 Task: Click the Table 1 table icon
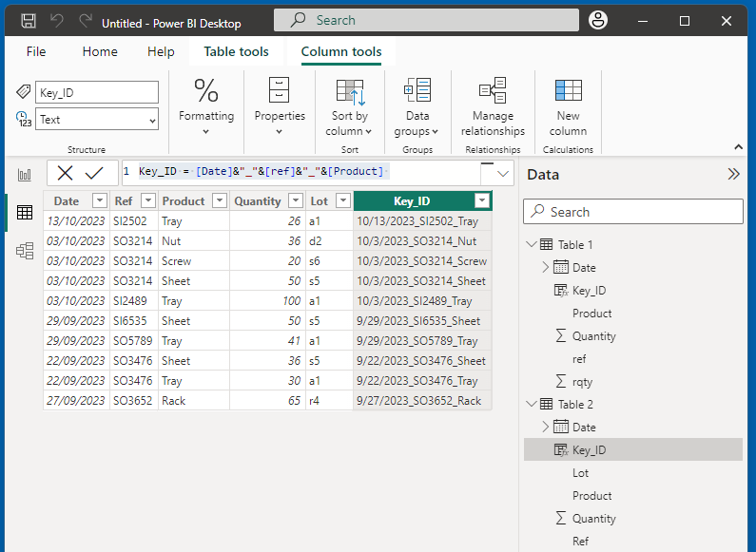546,245
